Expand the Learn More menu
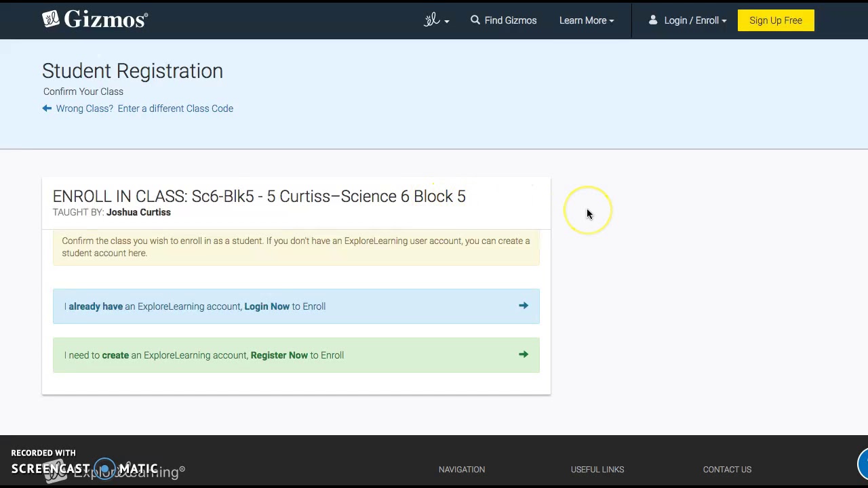Viewport: 868px width, 488px height. point(587,20)
